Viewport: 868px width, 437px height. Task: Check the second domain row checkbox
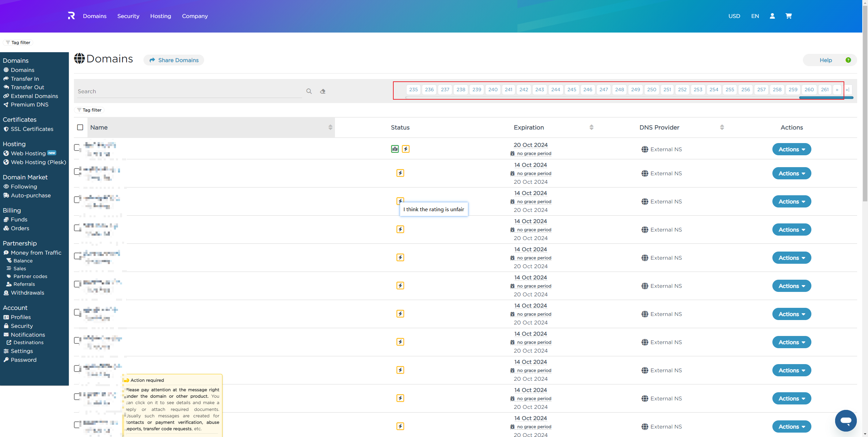tap(77, 172)
